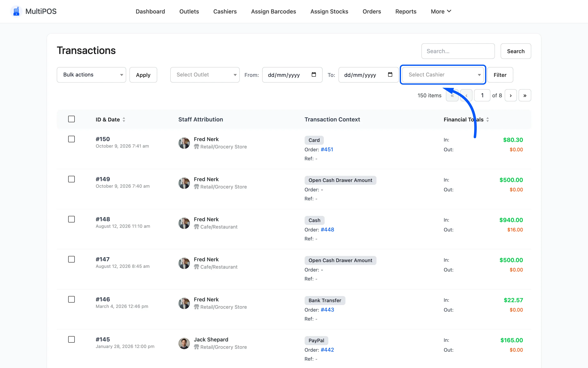Viewport: 588px width, 368px height.
Task: Open order link #451
Action: pyautogui.click(x=327, y=149)
